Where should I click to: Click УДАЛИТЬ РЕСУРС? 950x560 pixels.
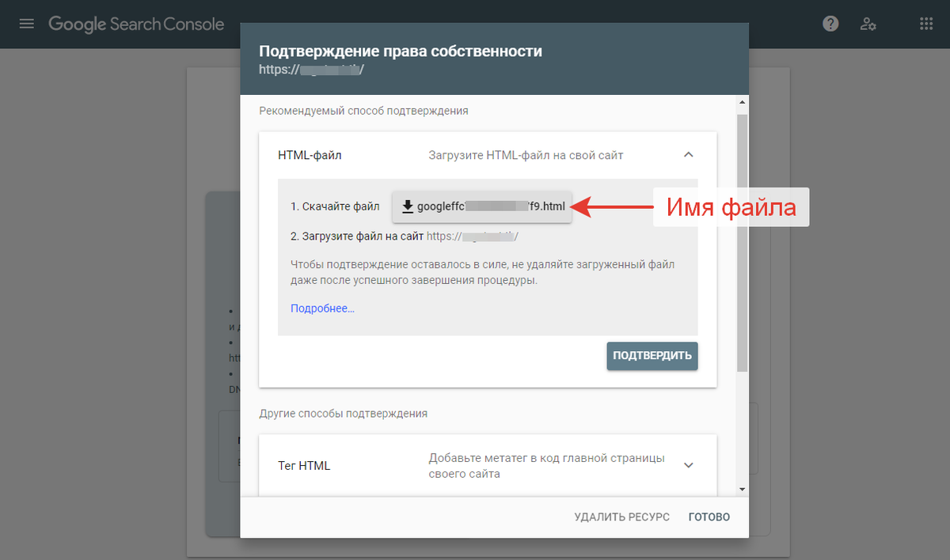[622, 517]
